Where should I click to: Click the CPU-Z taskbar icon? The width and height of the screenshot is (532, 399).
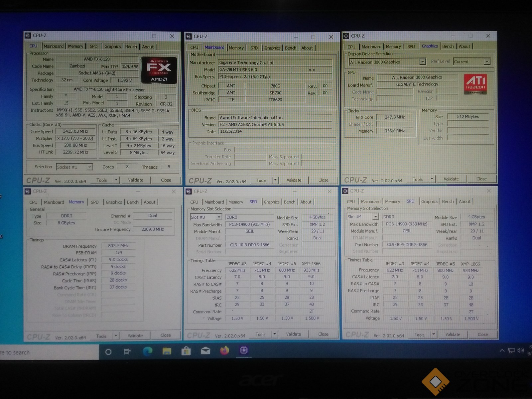pos(244,350)
